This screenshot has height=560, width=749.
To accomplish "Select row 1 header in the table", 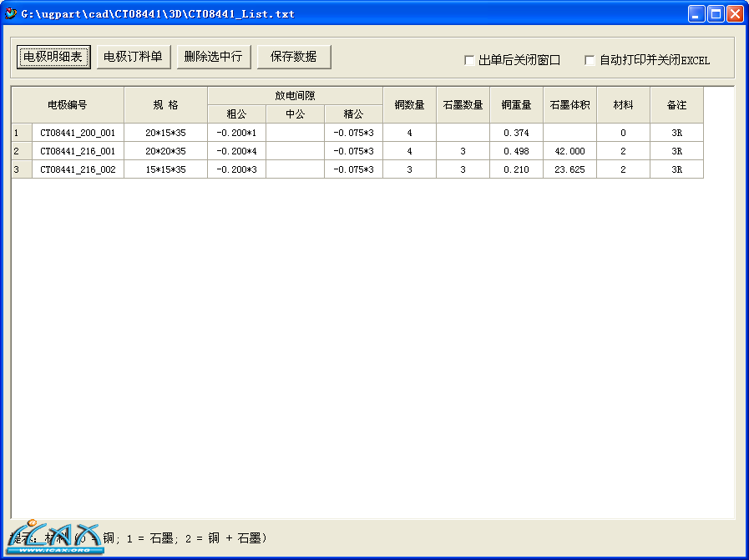I will coord(21,133).
